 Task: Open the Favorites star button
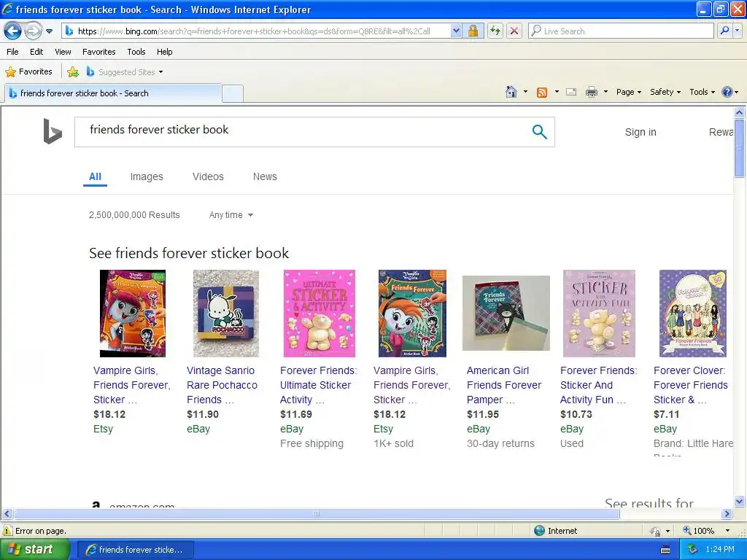point(28,72)
